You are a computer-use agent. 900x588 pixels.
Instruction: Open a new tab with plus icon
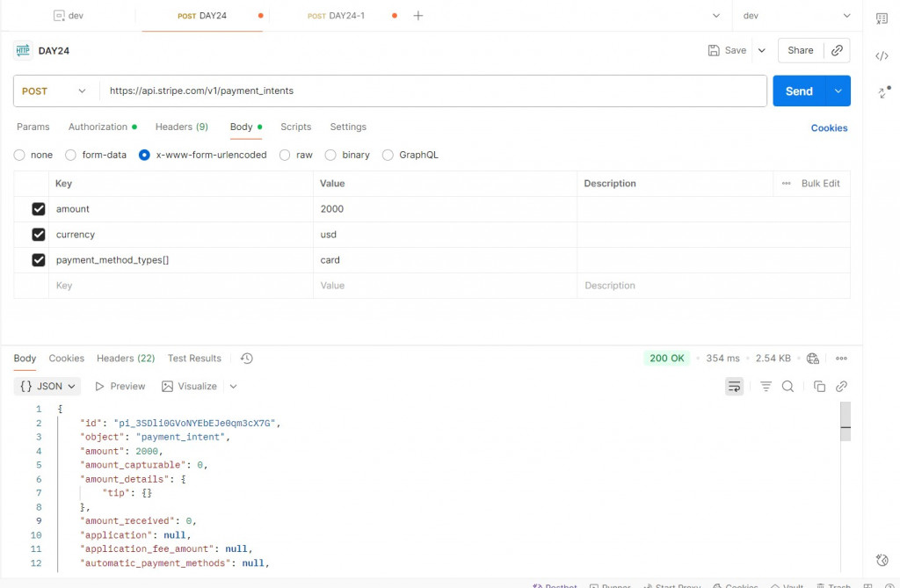click(x=418, y=16)
